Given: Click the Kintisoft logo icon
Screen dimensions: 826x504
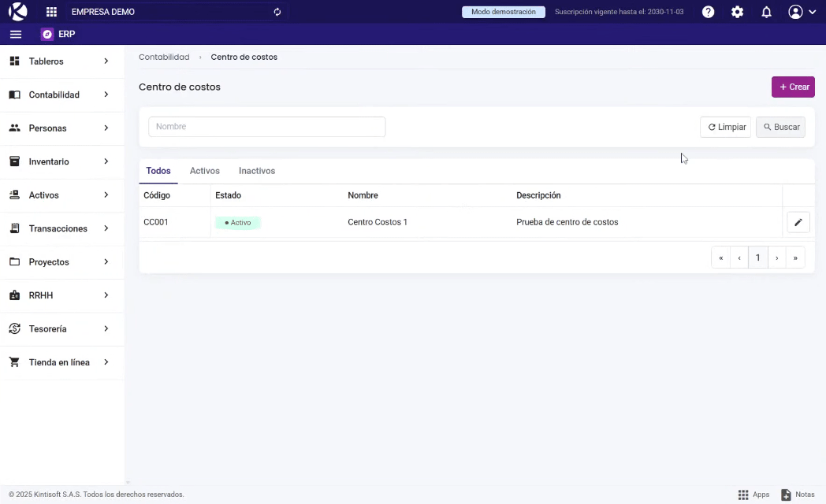Looking at the screenshot, I should tap(17, 12).
